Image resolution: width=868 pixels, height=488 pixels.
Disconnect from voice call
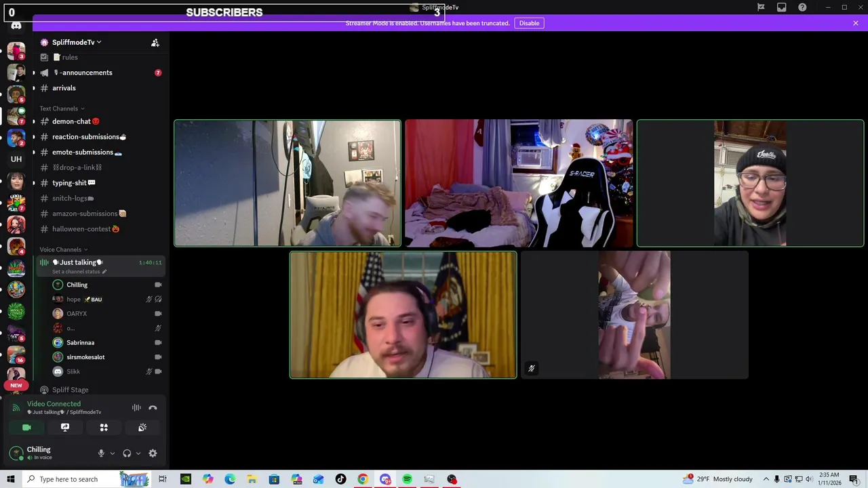click(x=153, y=408)
